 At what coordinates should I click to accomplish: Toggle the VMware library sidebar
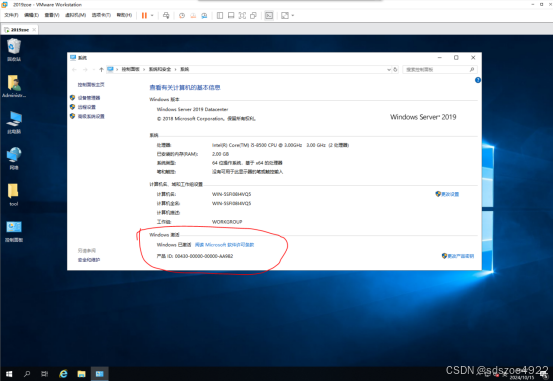pos(220,16)
